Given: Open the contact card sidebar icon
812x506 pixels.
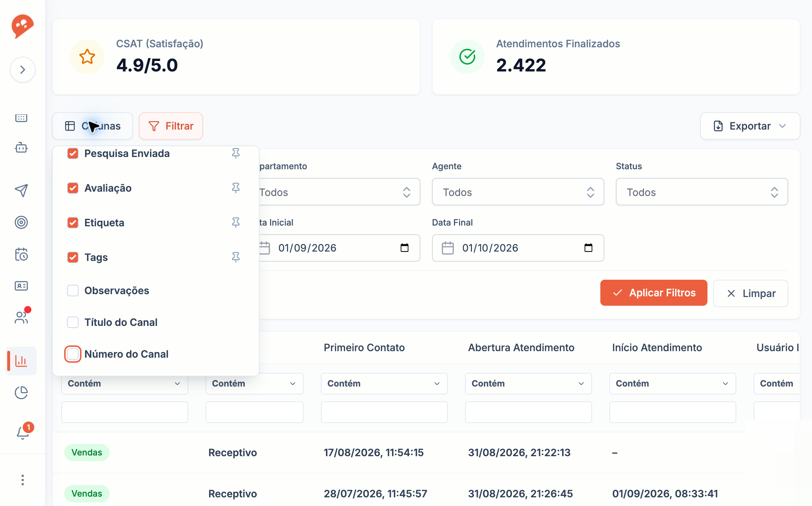Looking at the screenshot, I should pos(21,286).
